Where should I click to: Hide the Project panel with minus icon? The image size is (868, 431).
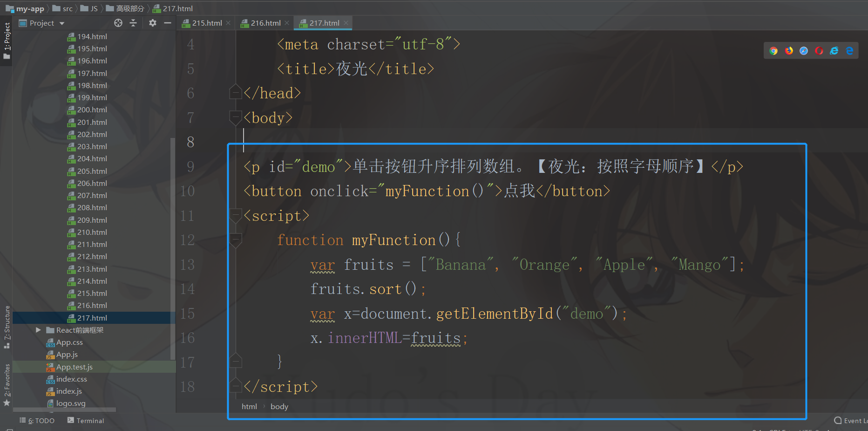click(x=168, y=23)
